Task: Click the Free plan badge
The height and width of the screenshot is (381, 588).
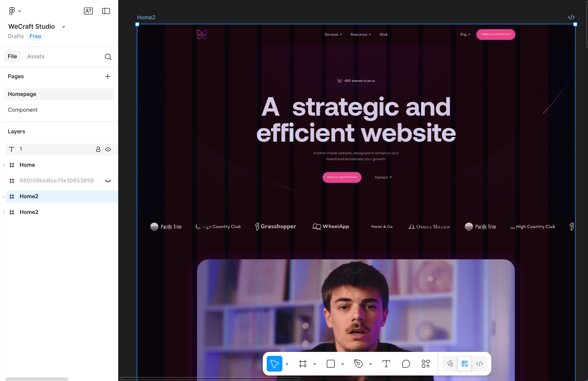Action: point(35,36)
